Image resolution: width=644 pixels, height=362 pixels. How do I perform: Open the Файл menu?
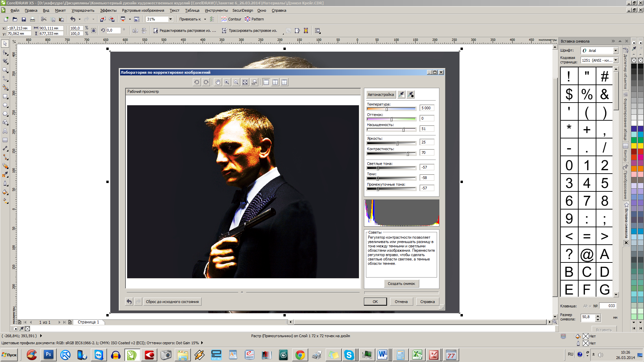pyautogui.click(x=15, y=10)
